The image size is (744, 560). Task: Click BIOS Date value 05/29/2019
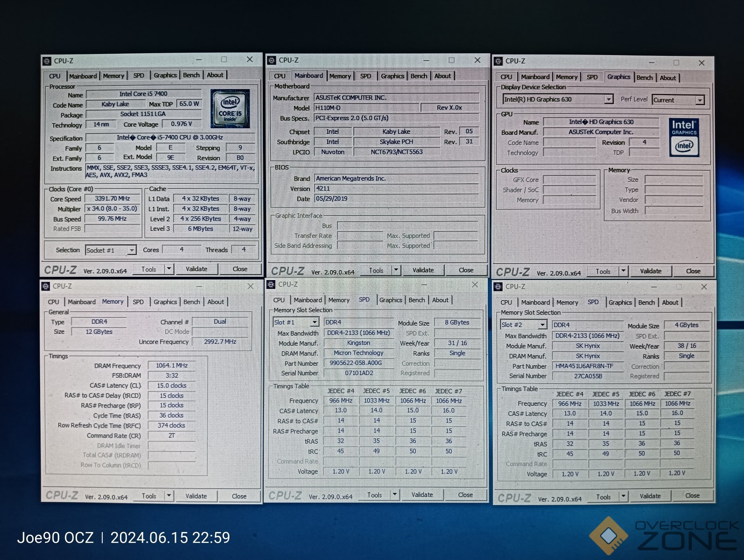click(397, 199)
